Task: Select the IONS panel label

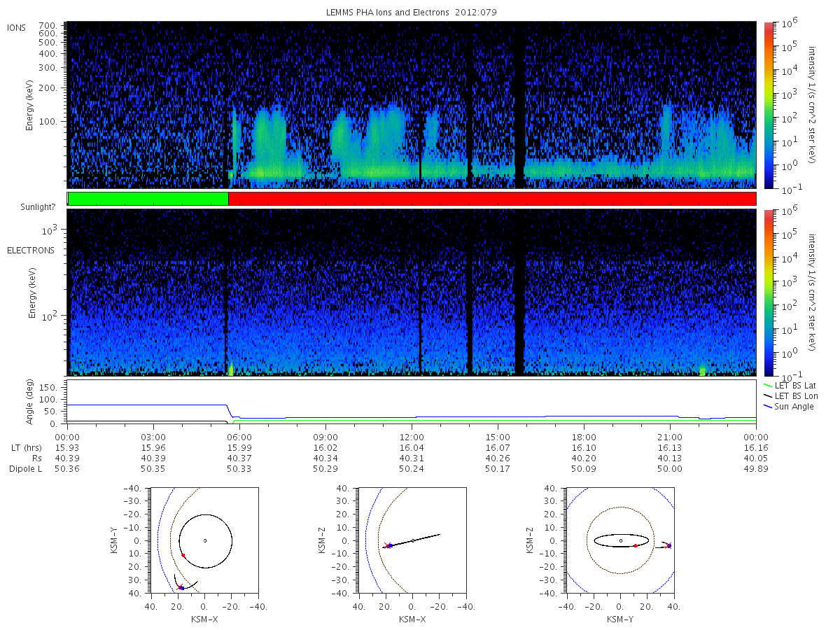Action: [x=17, y=28]
